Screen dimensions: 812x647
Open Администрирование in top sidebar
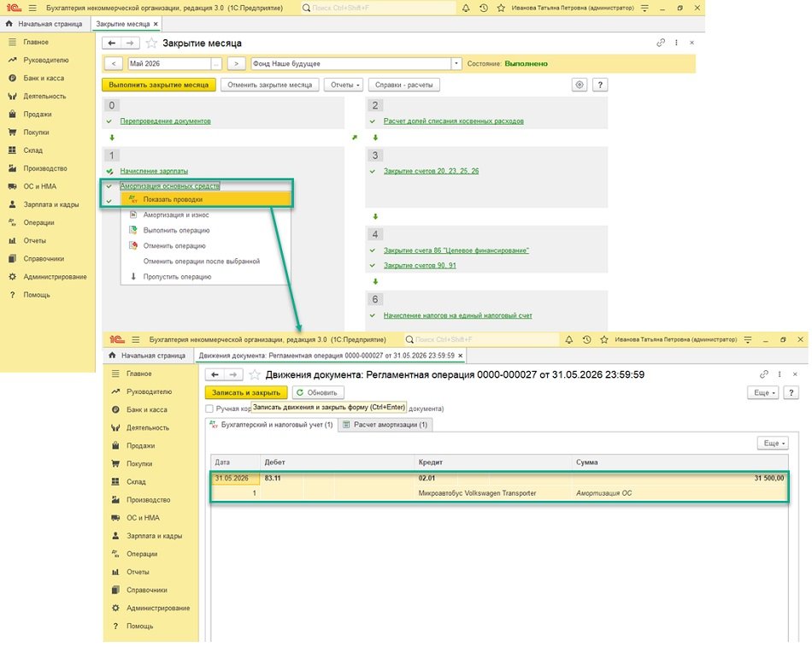click(x=55, y=277)
